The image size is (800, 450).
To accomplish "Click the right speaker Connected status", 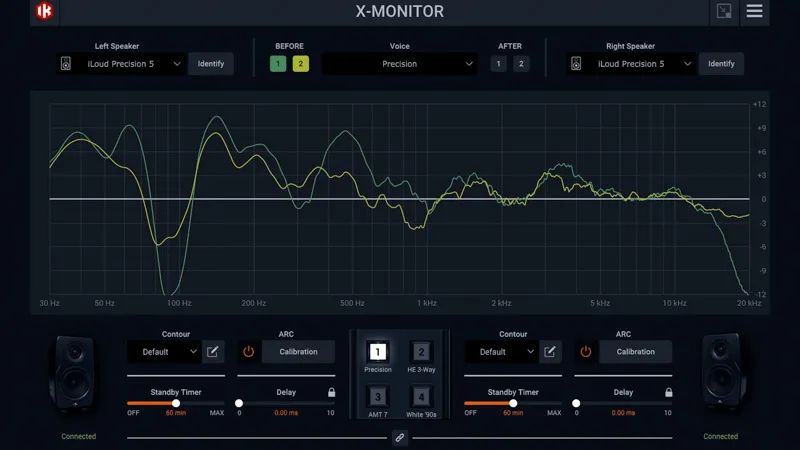I will click(720, 436).
